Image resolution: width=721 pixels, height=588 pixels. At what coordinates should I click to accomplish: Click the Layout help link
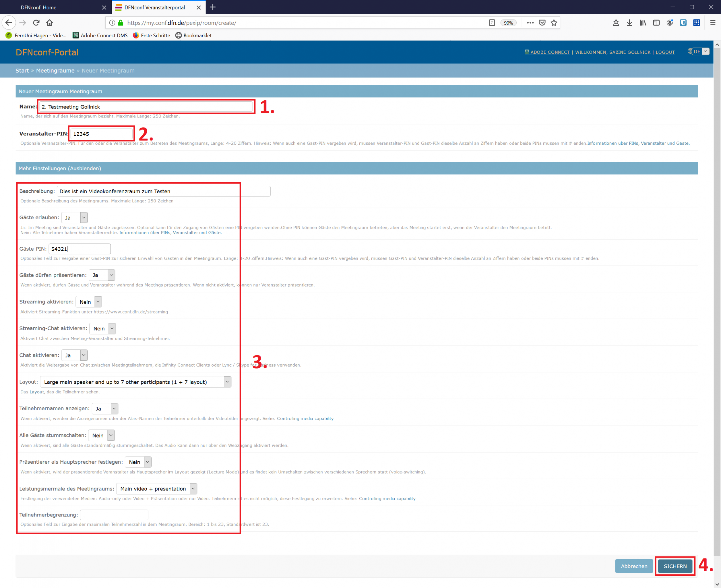(36, 392)
